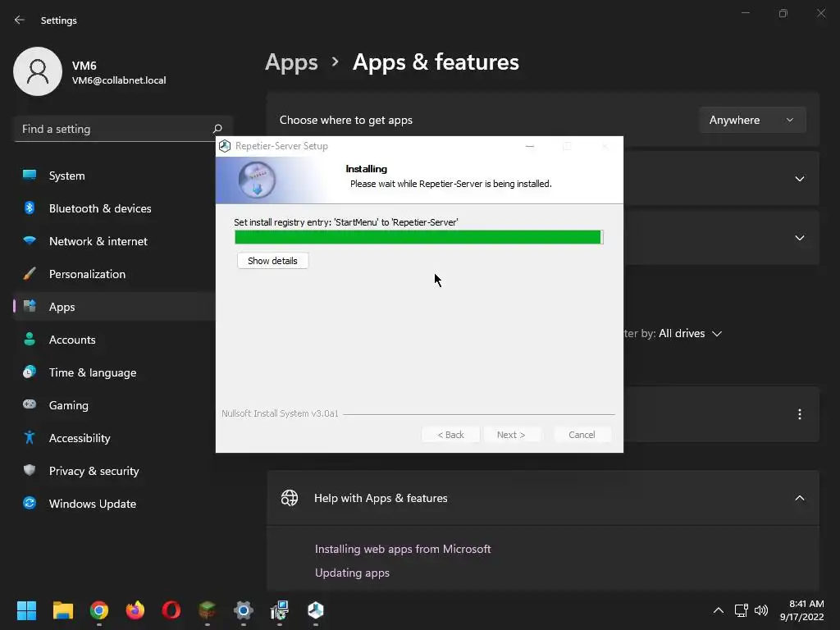840x630 pixels.
Task: Click the Personalization paintbrush icon
Action: 30,273
